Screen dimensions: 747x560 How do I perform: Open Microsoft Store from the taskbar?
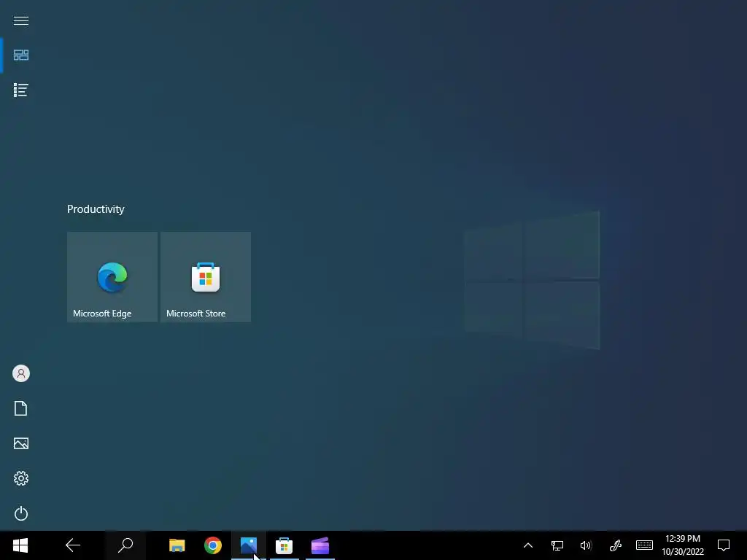coord(284,545)
